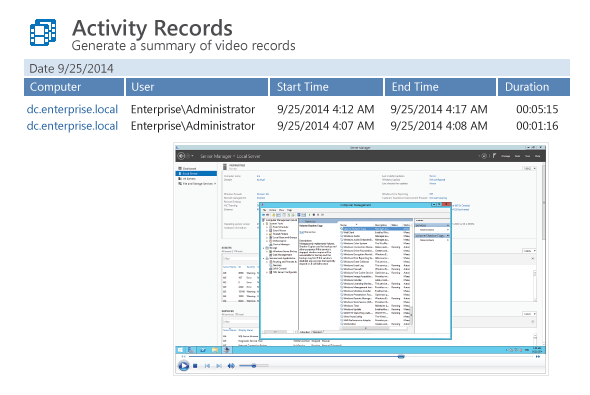
Task: Open the File menu in Computer Management
Action: [265, 210]
